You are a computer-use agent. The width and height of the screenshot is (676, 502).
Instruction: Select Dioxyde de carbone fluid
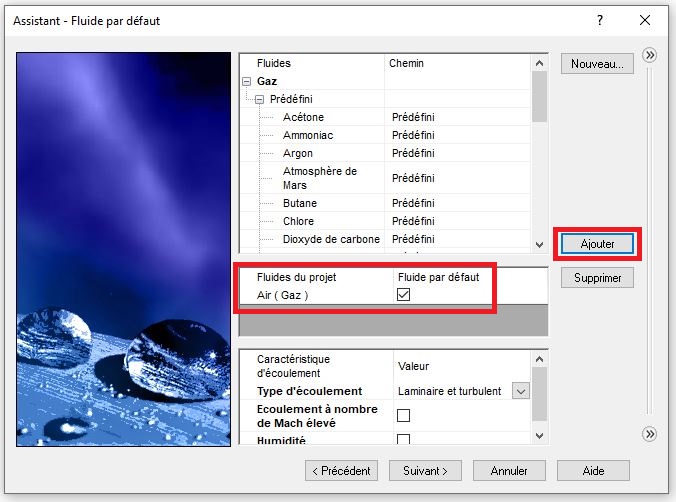point(331,239)
